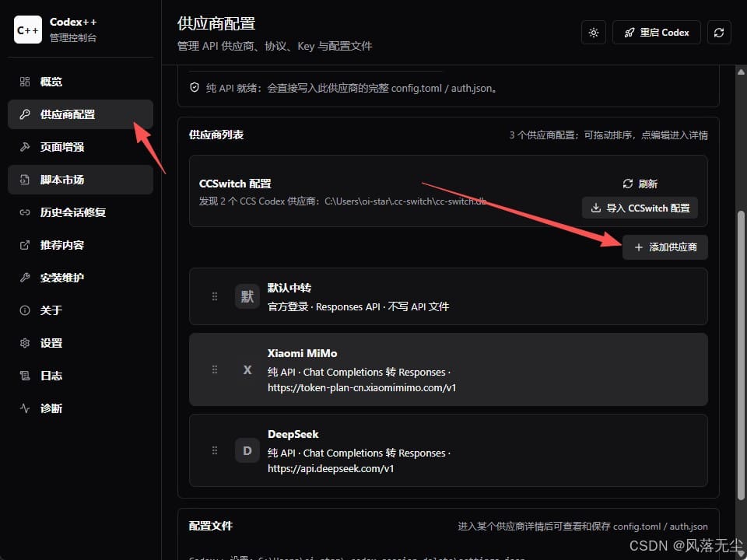Image resolution: width=747 pixels, height=560 pixels.
Task: Click 官方登录 · Responses API description text
Action: [x=358, y=306]
